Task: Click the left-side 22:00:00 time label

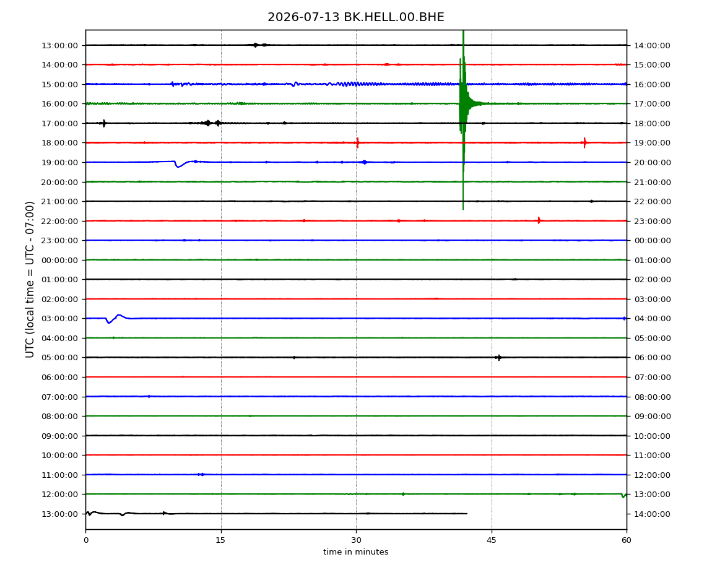Action: tap(59, 221)
